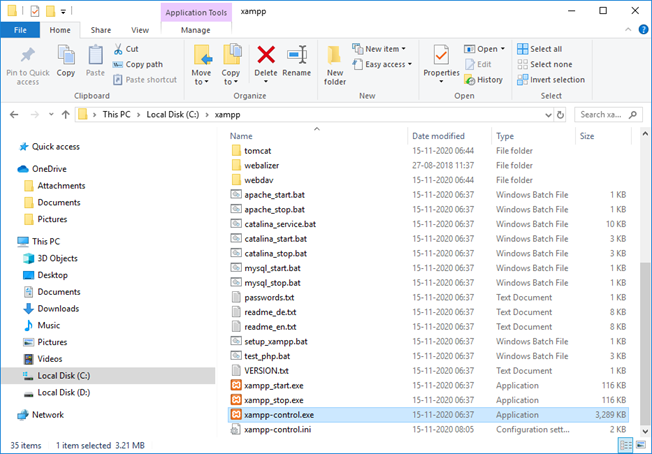Click the Quick Access Toolbar properties icon
Viewport: 652px width, 454px height.
35,11
